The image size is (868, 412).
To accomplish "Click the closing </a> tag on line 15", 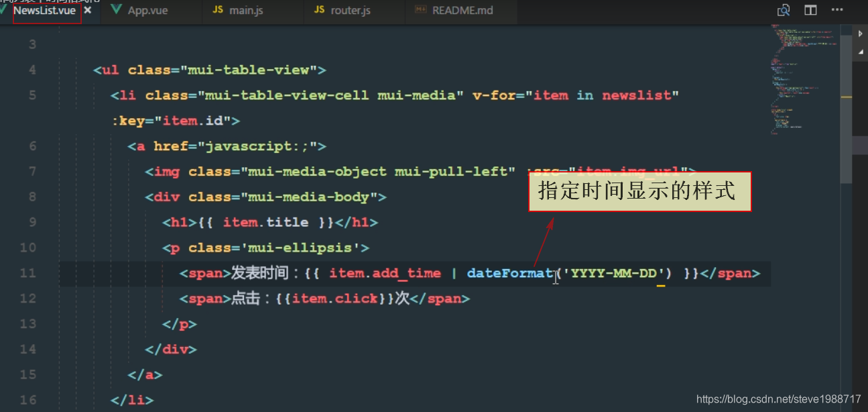I will (x=145, y=374).
